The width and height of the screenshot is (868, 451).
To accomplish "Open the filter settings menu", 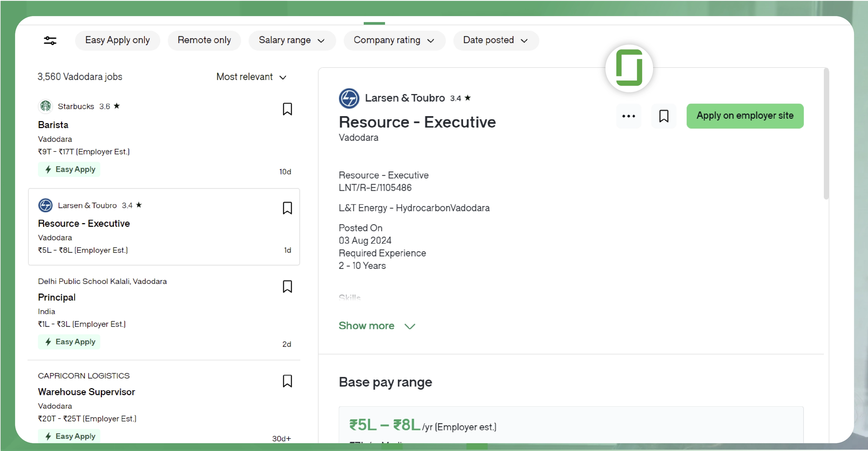I will (50, 40).
